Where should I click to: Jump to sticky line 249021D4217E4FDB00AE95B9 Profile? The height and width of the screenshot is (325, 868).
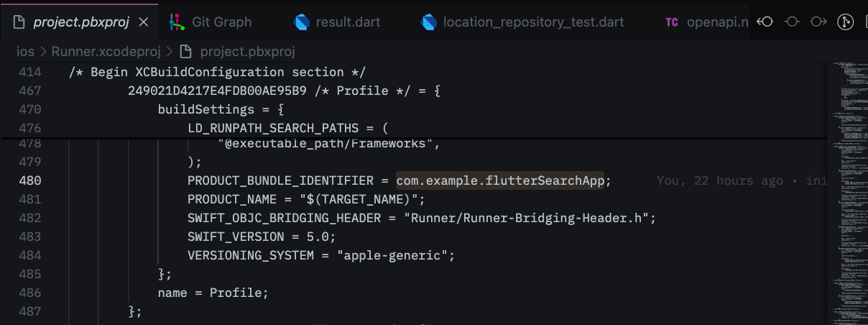click(284, 91)
